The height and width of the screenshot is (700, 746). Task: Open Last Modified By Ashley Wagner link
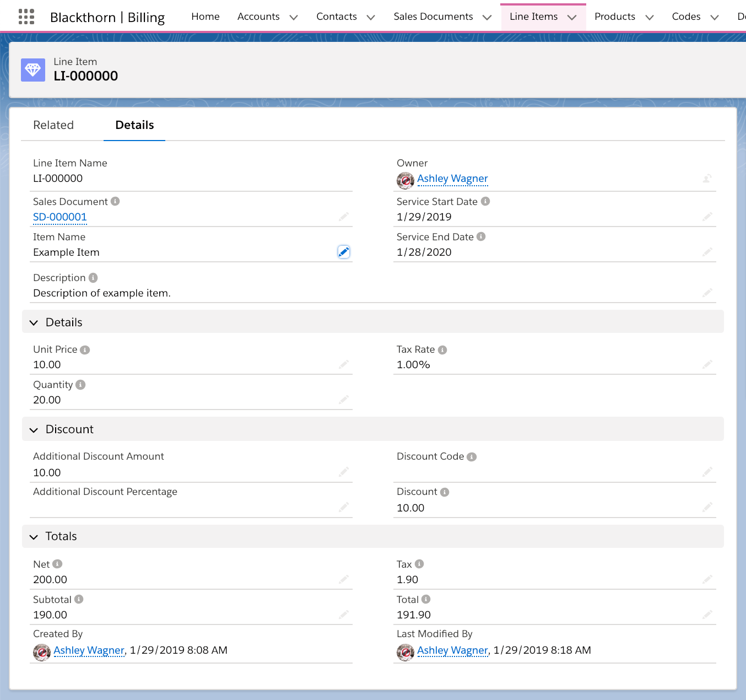(452, 650)
